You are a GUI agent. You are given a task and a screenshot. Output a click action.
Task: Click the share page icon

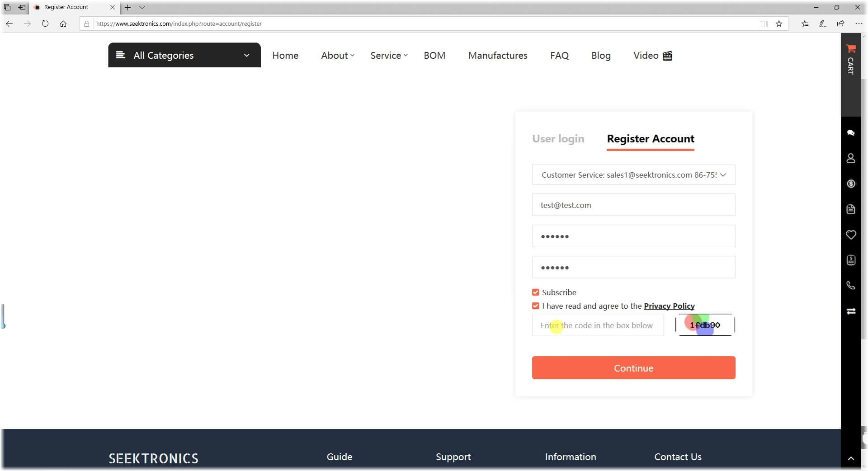point(840,24)
